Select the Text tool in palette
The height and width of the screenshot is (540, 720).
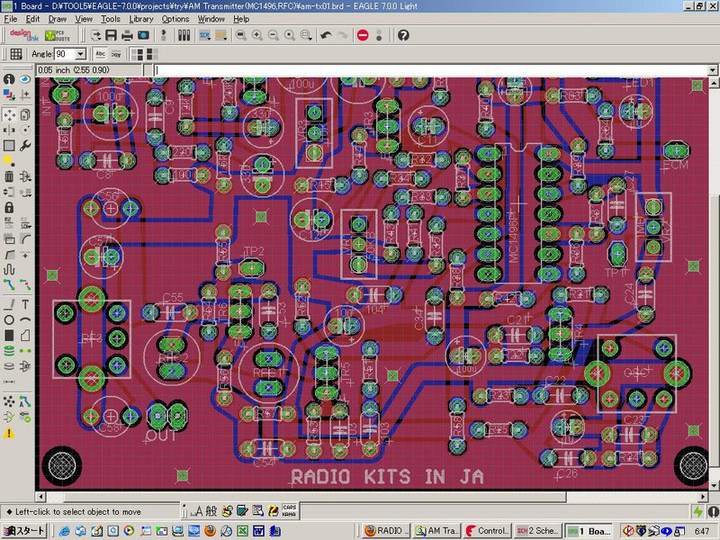pyautogui.click(x=26, y=304)
